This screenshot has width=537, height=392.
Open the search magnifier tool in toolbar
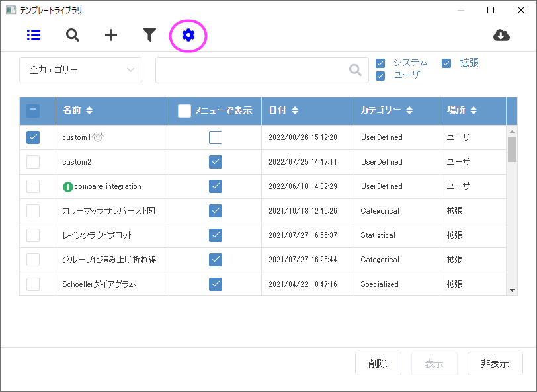click(x=72, y=35)
